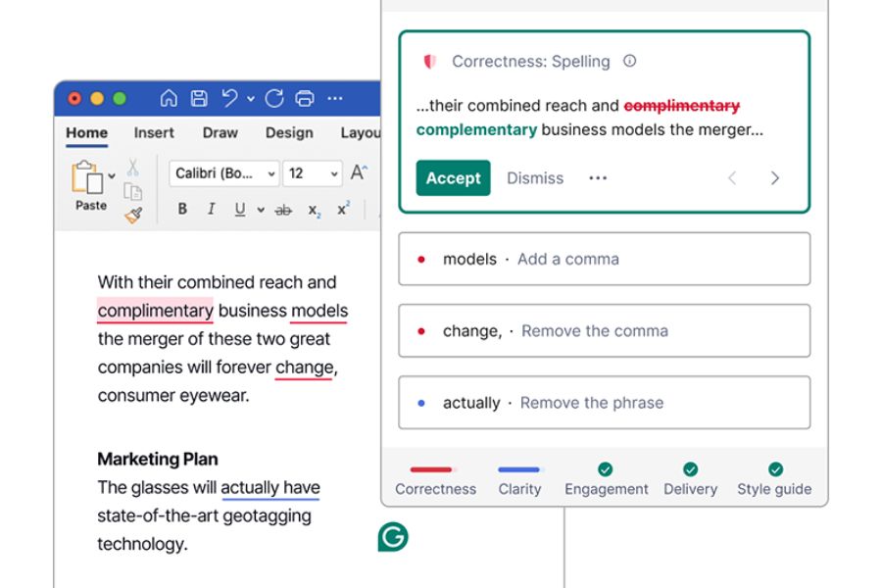This screenshot has height=588, width=882.
Task: Accept the complementary spelling suggestion
Action: pyautogui.click(x=453, y=178)
